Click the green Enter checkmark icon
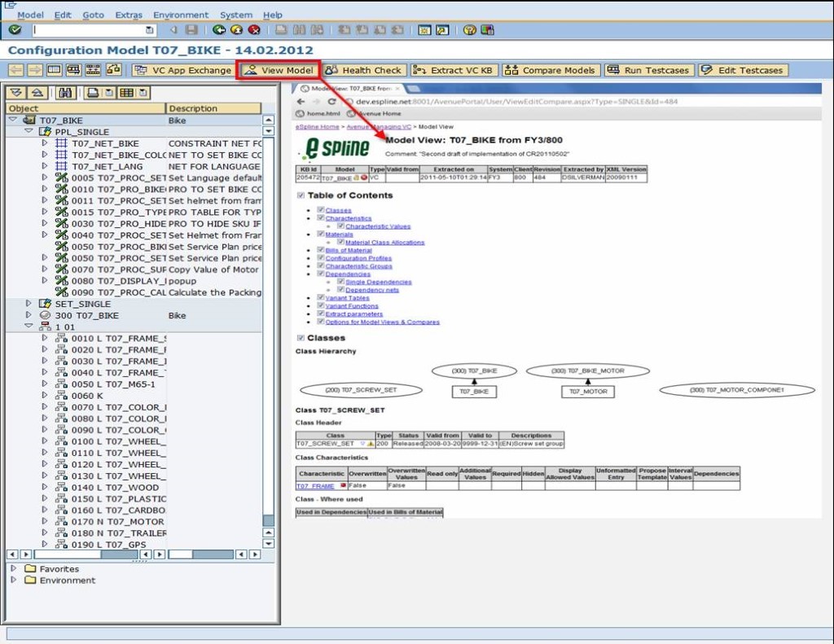Image resolution: width=834 pixels, height=644 pixels. pyautogui.click(x=14, y=30)
